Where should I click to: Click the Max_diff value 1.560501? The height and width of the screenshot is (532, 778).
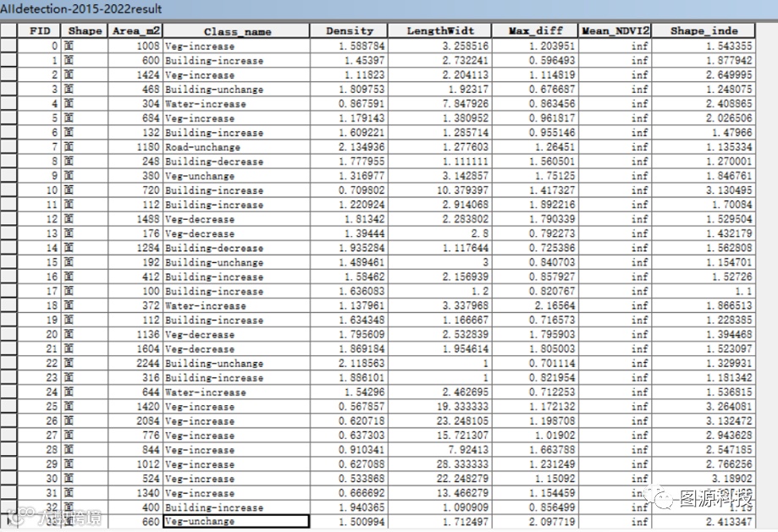point(535,162)
